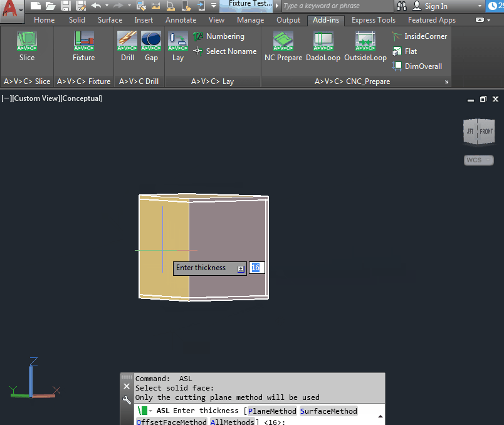The width and height of the screenshot is (504, 425).
Task: Expand the Fixture Test workspace arrow
Action: point(276,6)
